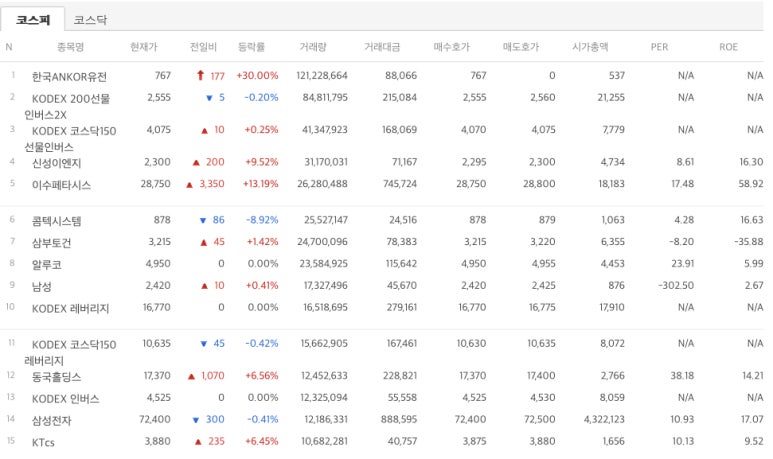773x459 pixels.
Task: Click the 거래대금 column header
Action: coord(382,47)
